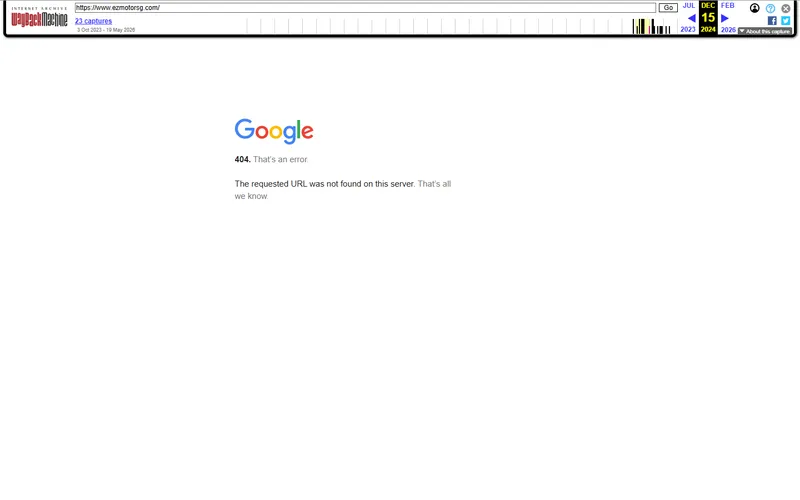The width and height of the screenshot is (800, 500).
Task: Click the blue help question mark icon
Action: (x=770, y=8)
